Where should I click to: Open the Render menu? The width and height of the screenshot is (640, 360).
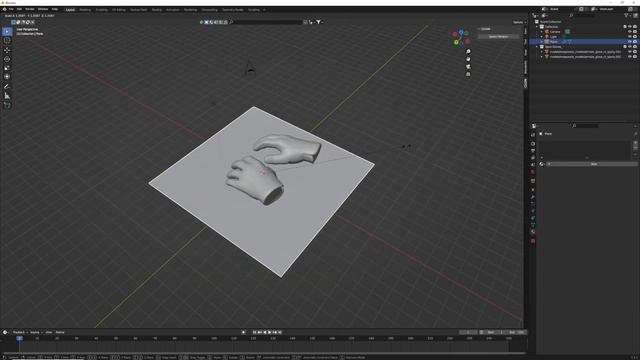[x=30, y=9]
